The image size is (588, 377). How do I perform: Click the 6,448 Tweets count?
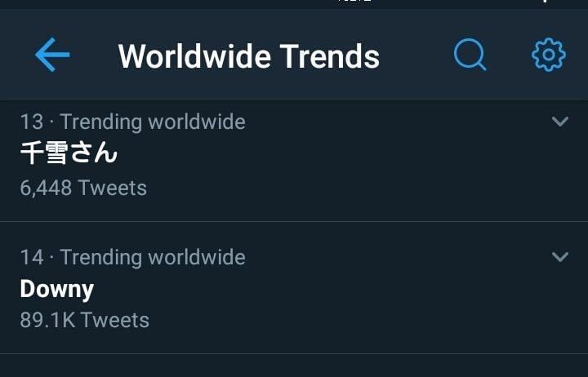point(83,188)
